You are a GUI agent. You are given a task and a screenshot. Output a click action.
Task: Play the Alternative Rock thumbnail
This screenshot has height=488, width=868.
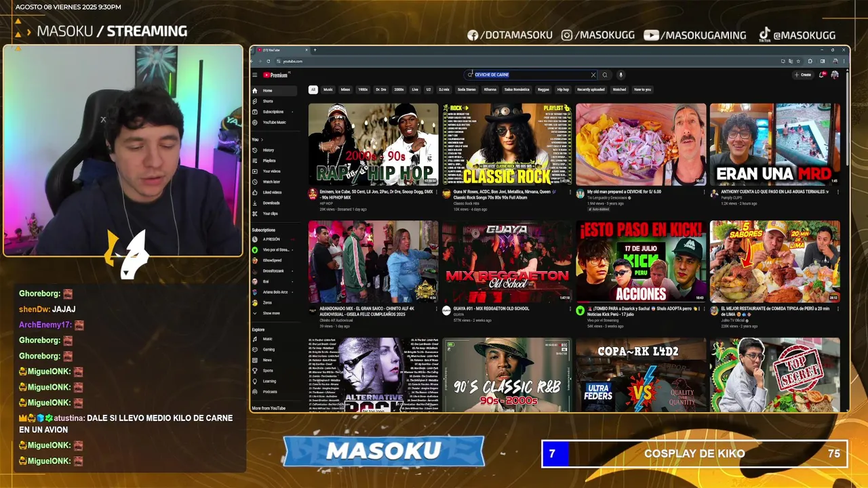click(x=373, y=375)
